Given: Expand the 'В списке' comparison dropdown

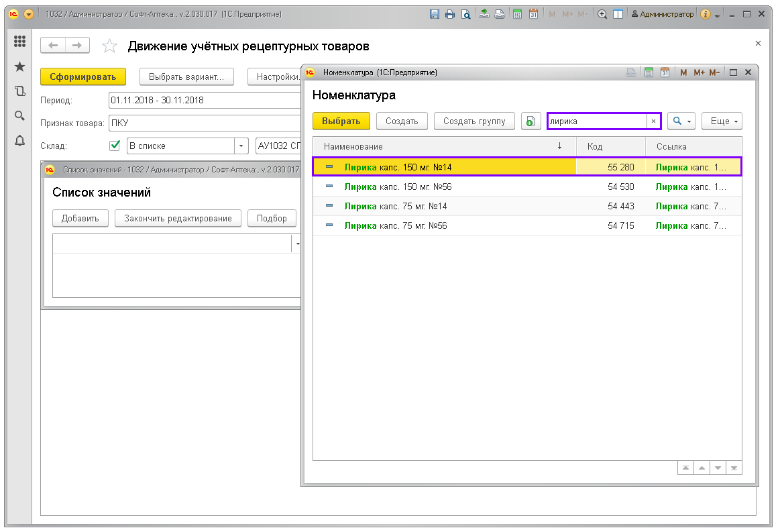Looking at the screenshot, I should [x=241, y=146].
